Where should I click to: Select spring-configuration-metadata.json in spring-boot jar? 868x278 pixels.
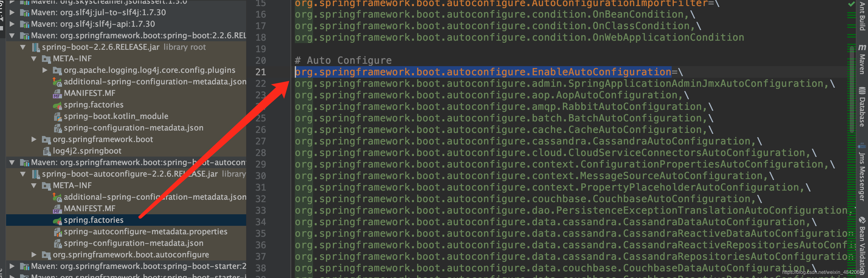(x=133, y=128)
